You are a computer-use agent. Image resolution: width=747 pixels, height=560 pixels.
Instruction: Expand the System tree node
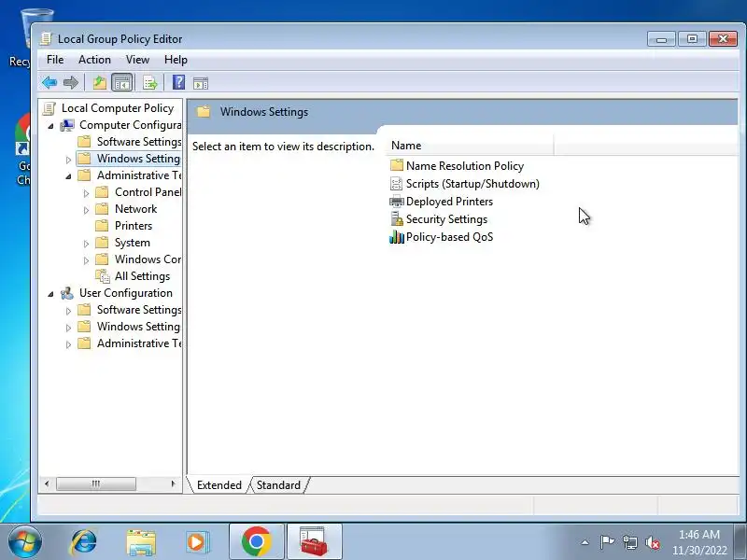click(86, 244)
